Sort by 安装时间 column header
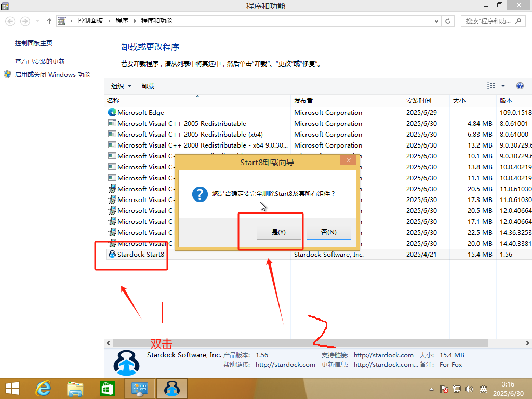 tap(426, 100)
